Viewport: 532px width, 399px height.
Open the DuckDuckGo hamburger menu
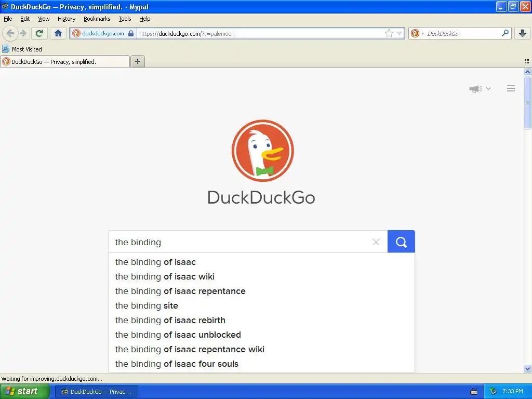pos(511,88)
